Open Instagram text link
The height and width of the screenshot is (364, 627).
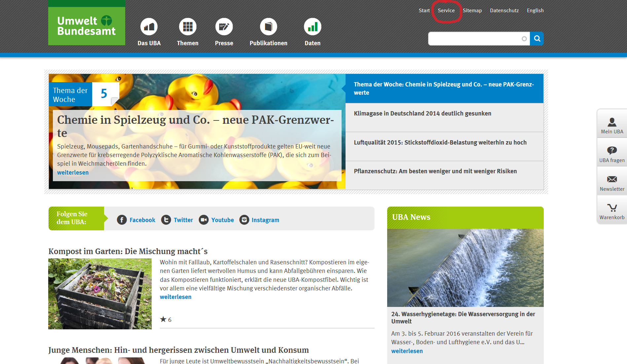coord(265,220)
